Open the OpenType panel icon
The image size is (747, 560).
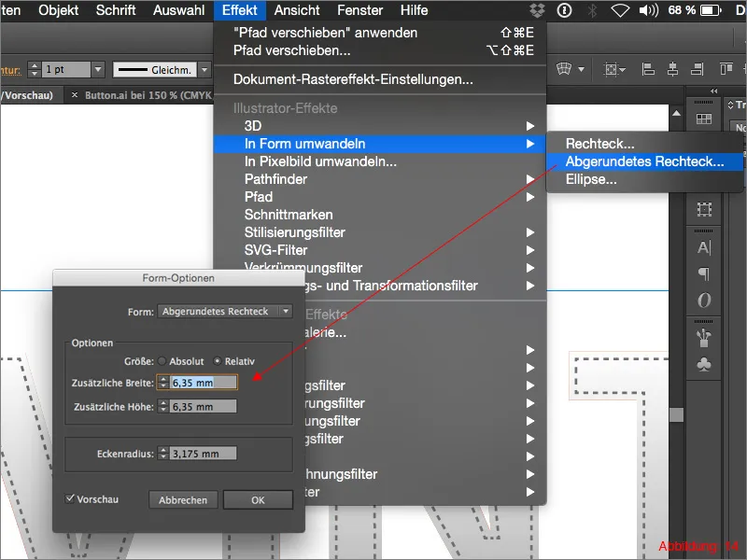[x=704, y=300]
